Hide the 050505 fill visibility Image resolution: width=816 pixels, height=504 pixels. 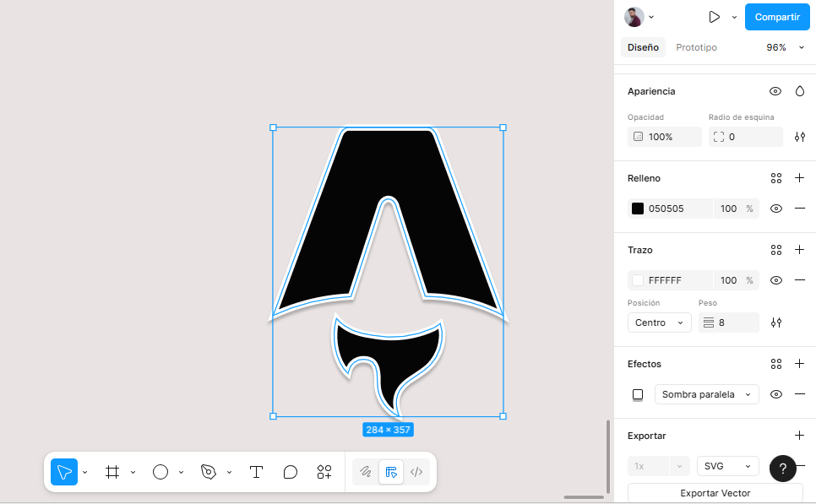click(775, 209)
